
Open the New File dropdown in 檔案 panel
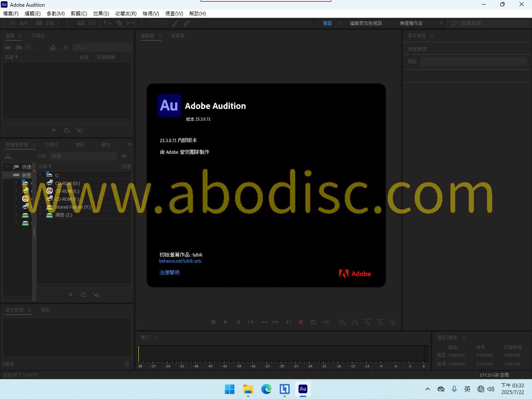tap(30, 47)
